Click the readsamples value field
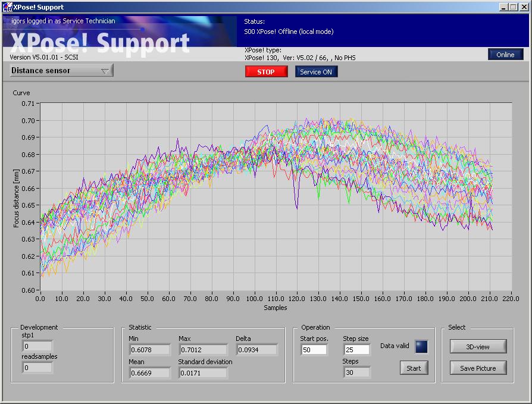Viewport: 532px width, 404px height. point(37,368)
